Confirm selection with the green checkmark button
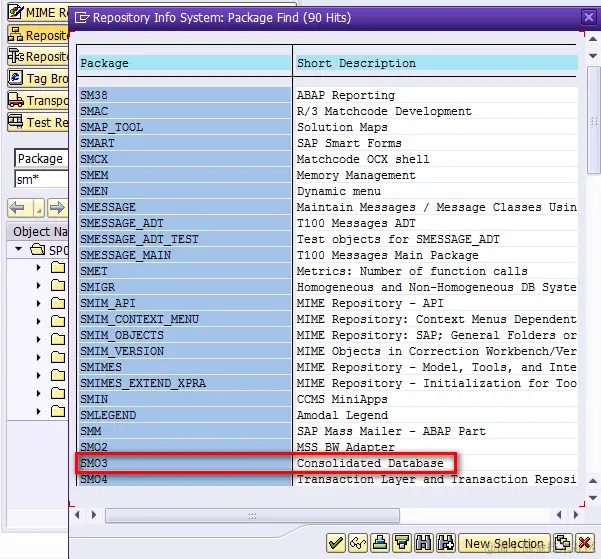This screenshot has width=601, height=559. 336,543
